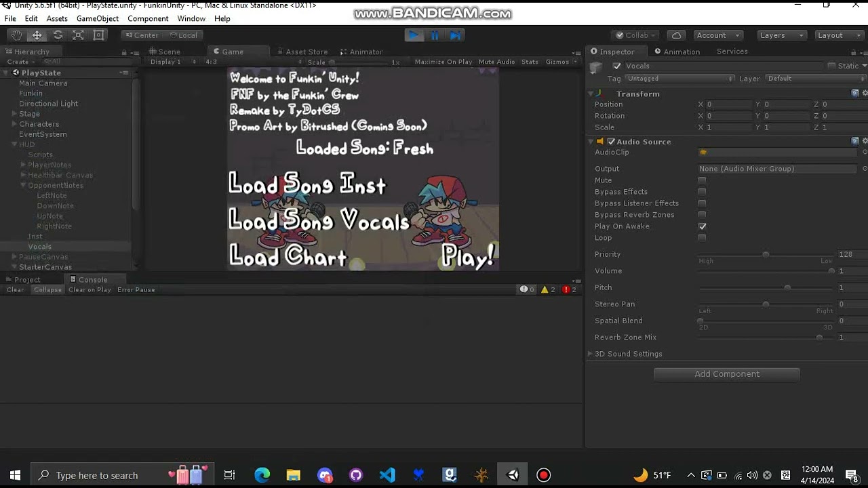Open the Component menu
Image resolution: width=868 pixels, height=488 pixels.
coord(148,19)
